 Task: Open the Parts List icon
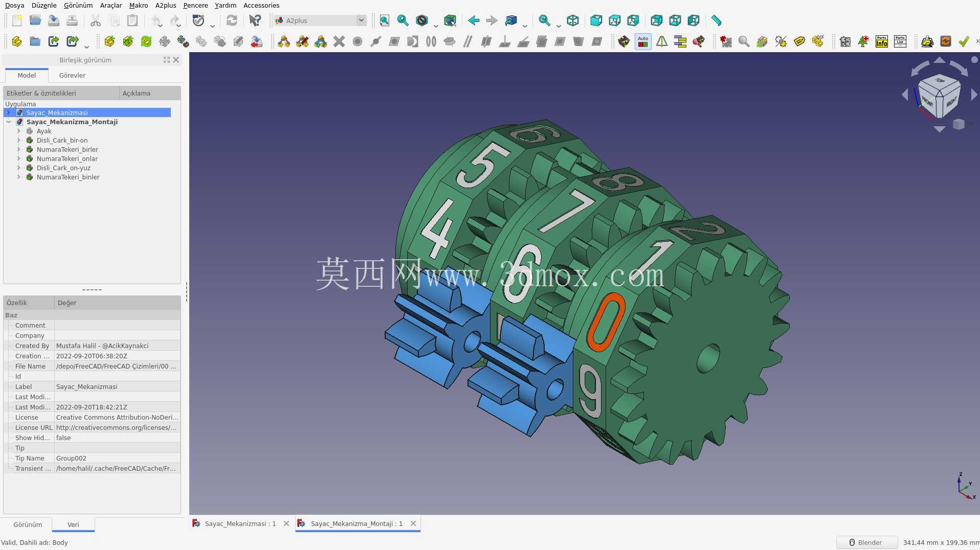(900, 41)
